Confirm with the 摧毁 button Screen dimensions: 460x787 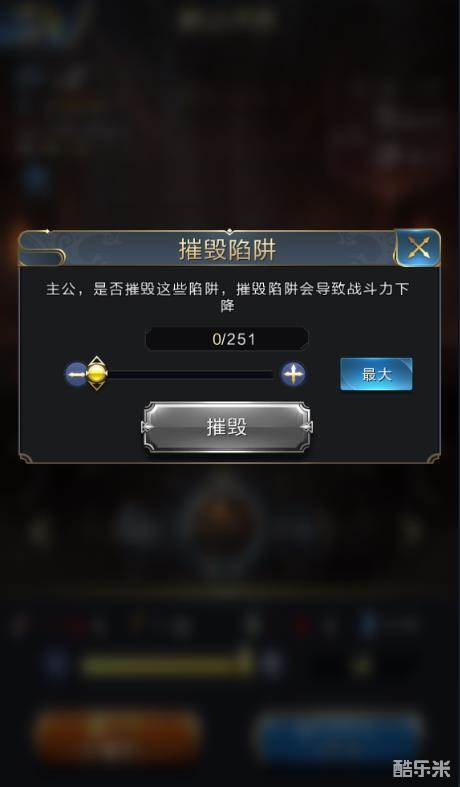[227, 427]
